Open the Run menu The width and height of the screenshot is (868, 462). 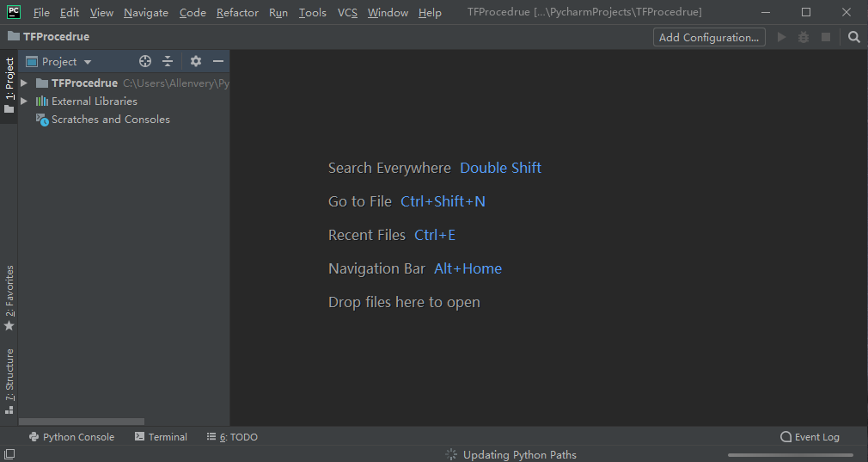[278, 12]
